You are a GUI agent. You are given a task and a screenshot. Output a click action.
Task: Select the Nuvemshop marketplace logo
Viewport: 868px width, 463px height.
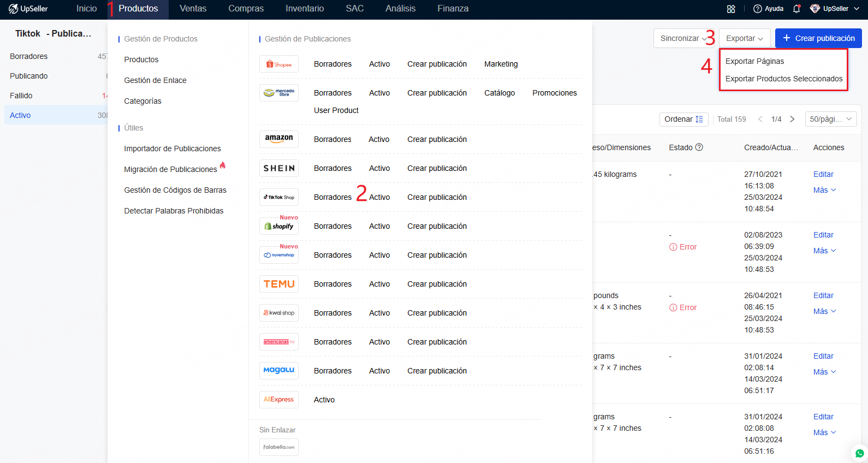(279, 255)
